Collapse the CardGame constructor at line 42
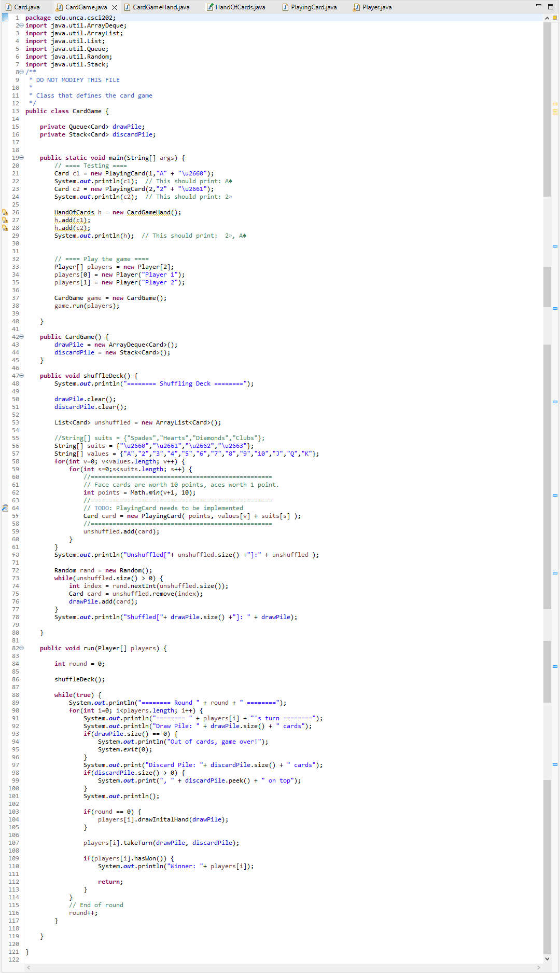The width and height of the screenshot is (560, 973). (x=21, y=337)
